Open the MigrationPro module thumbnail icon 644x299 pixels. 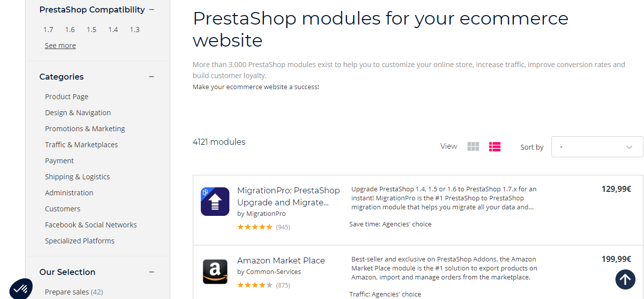pos(215,201)
